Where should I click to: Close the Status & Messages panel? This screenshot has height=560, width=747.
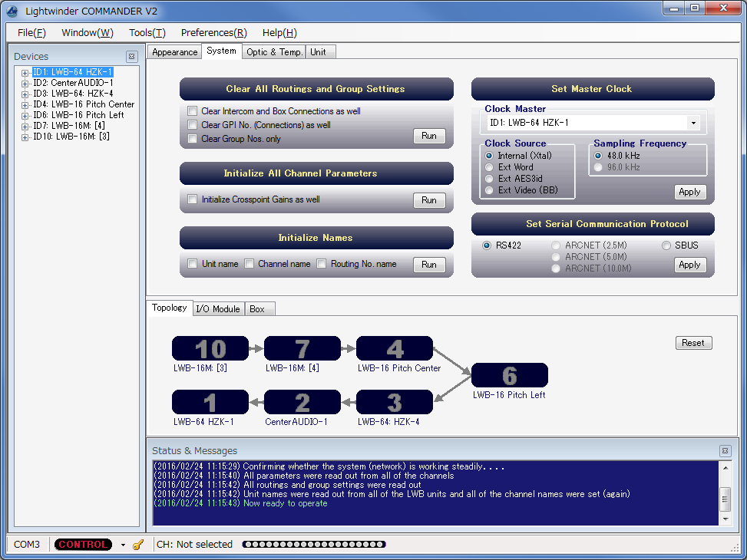click(725, 450)
